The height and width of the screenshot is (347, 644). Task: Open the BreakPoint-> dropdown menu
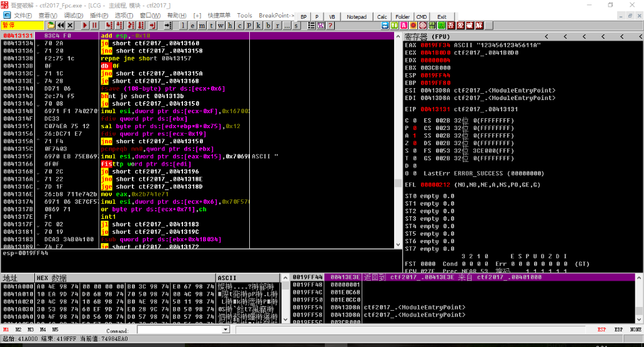pos(276,16)
